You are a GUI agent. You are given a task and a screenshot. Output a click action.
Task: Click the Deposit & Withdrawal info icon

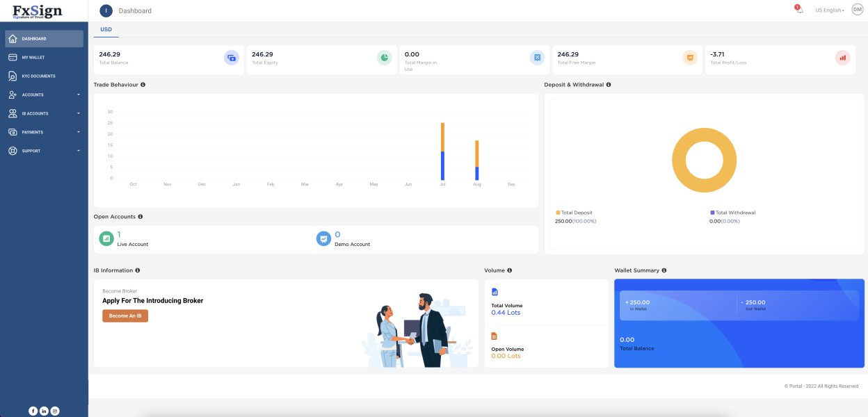609,85
